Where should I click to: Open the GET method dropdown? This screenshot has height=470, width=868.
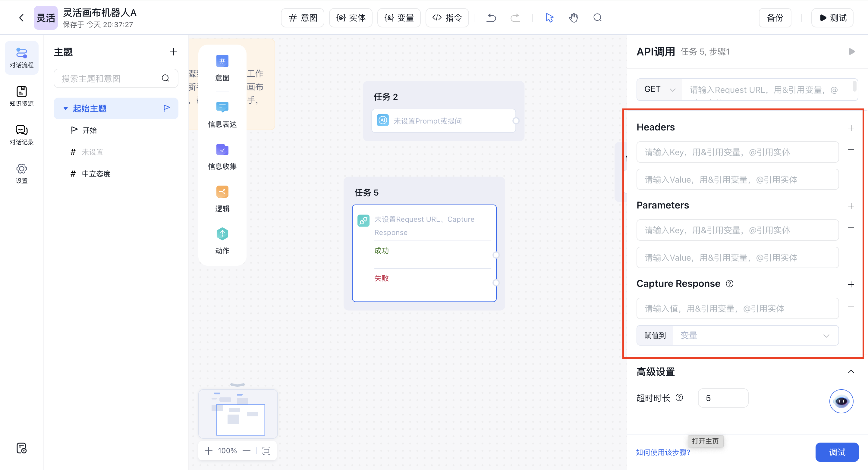[659, 89]
